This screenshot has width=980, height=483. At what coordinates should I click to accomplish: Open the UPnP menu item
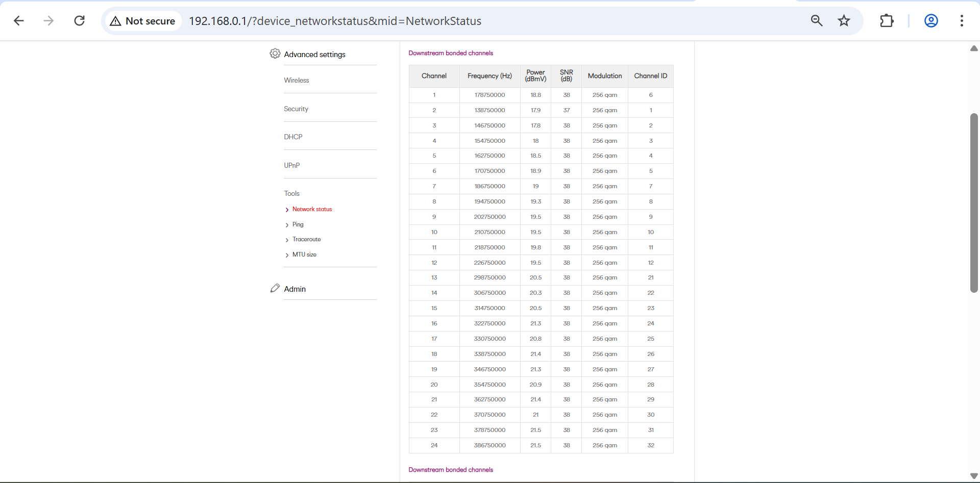pos(292,166)
